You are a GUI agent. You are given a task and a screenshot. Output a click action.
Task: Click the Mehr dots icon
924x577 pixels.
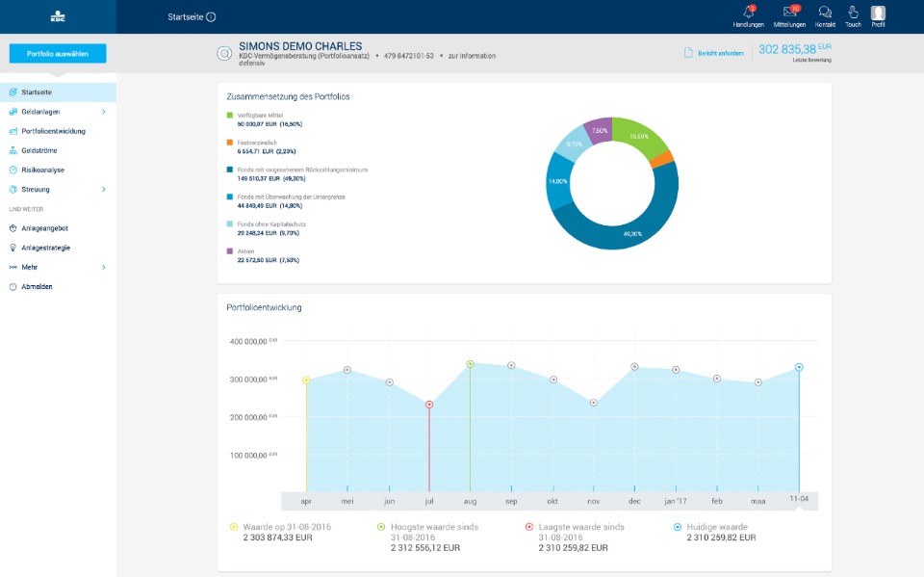click(x=13, y=267)
